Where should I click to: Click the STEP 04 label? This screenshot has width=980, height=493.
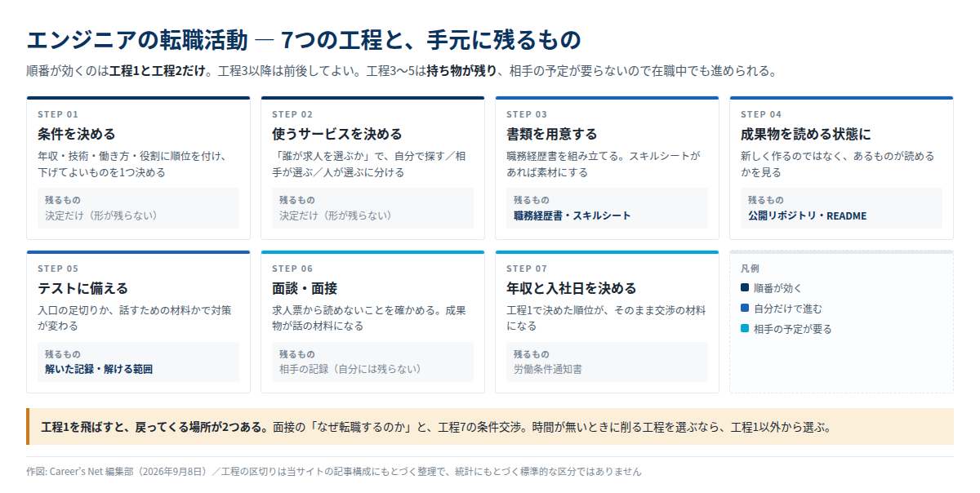point(761,114)
